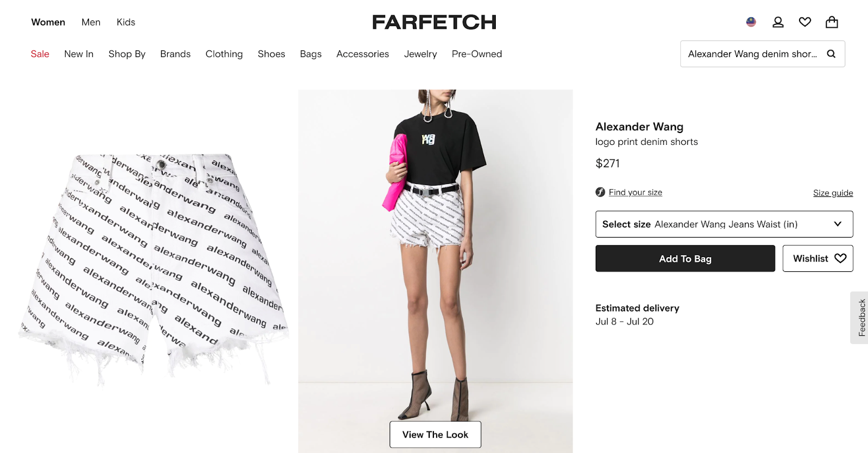Open the Size guide link

tap(833, 193)
